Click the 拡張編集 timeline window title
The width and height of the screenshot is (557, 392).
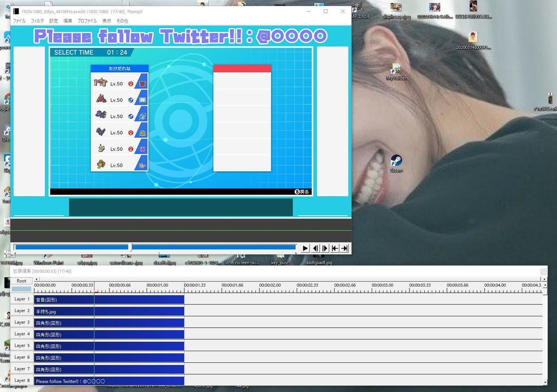(x=42, y=271)
